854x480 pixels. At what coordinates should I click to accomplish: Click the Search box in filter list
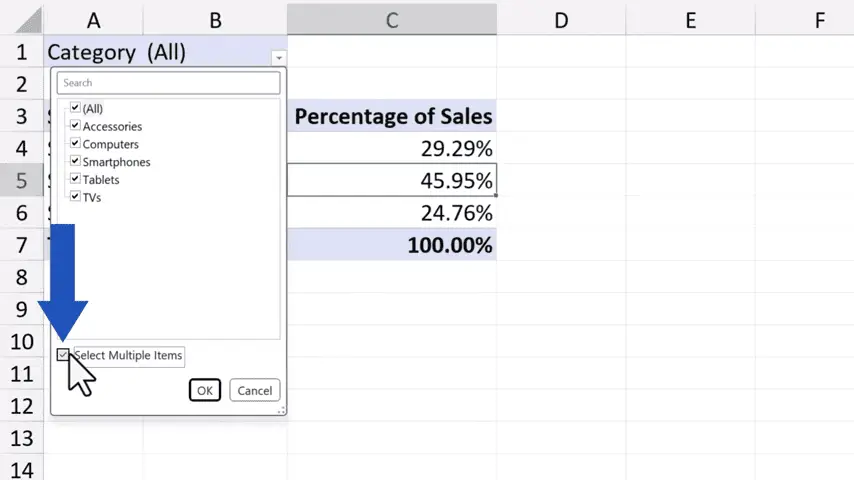[168, 83]
